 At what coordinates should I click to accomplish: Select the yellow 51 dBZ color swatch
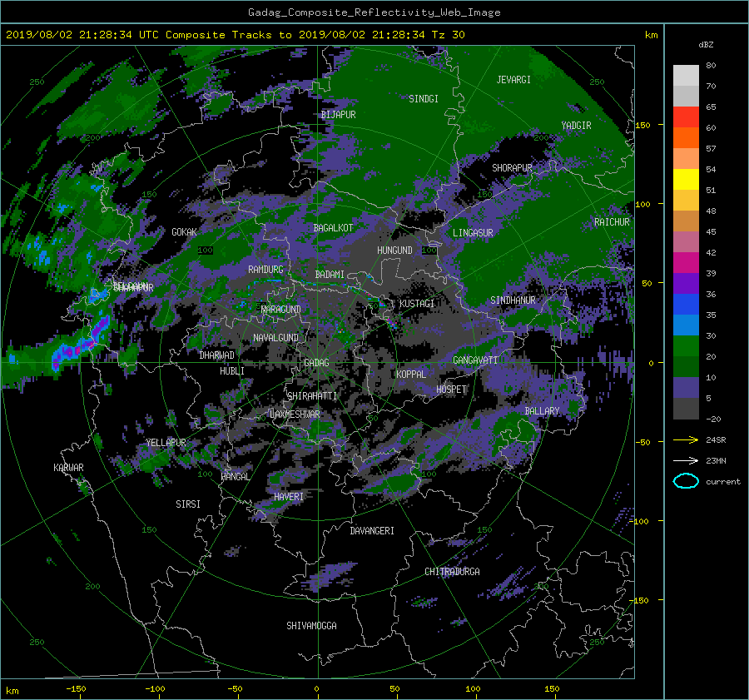point(686,180)
